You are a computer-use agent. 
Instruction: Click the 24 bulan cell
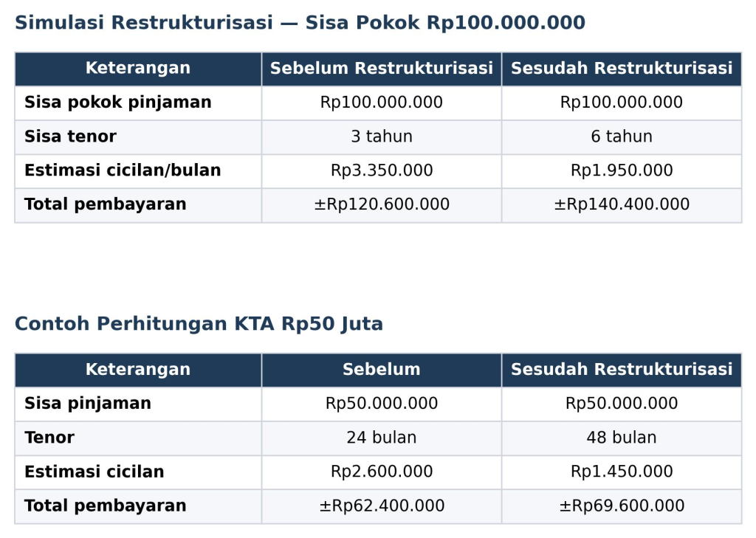tap(382, 438)
